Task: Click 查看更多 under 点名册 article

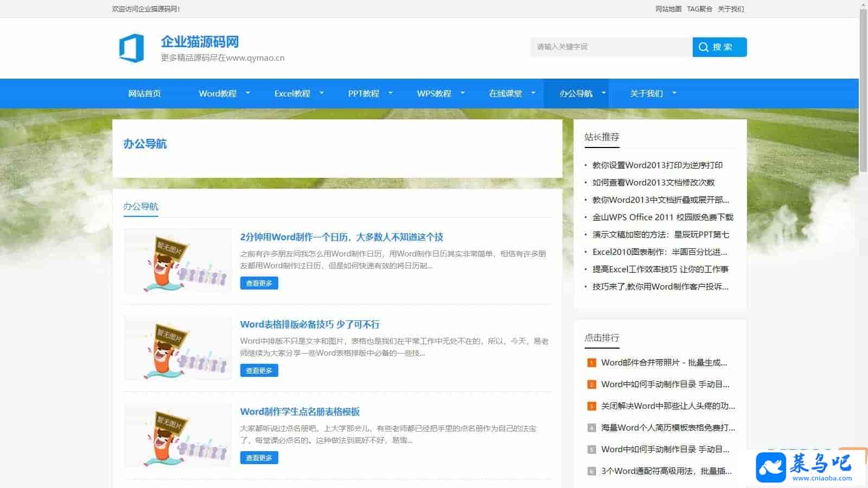Action: pos(259,458)
